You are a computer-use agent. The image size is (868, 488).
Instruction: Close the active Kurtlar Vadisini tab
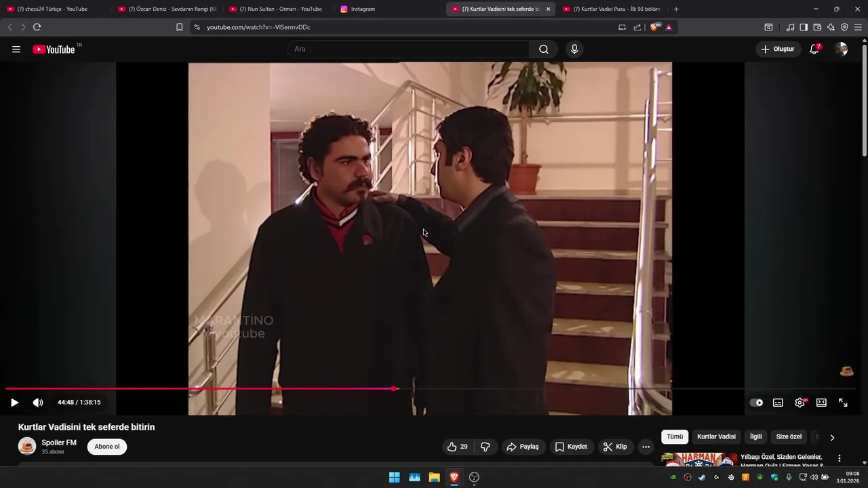(x=548, y=9)
